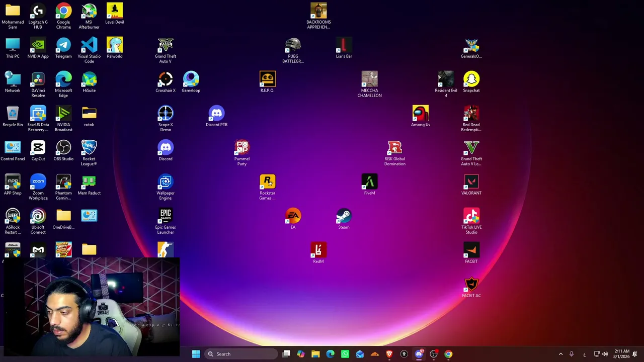Launch Copilot from the taskbar

[301, 354]
